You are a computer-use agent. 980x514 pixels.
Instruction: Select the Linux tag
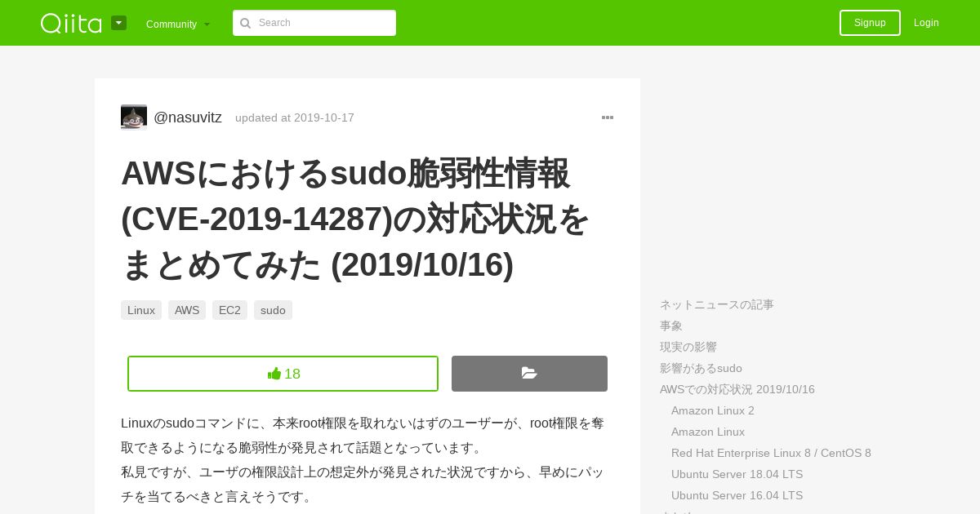pos(141,310)
